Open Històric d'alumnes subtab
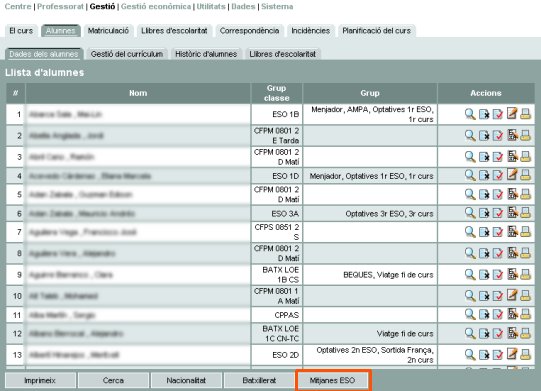 tap(206, 54)
